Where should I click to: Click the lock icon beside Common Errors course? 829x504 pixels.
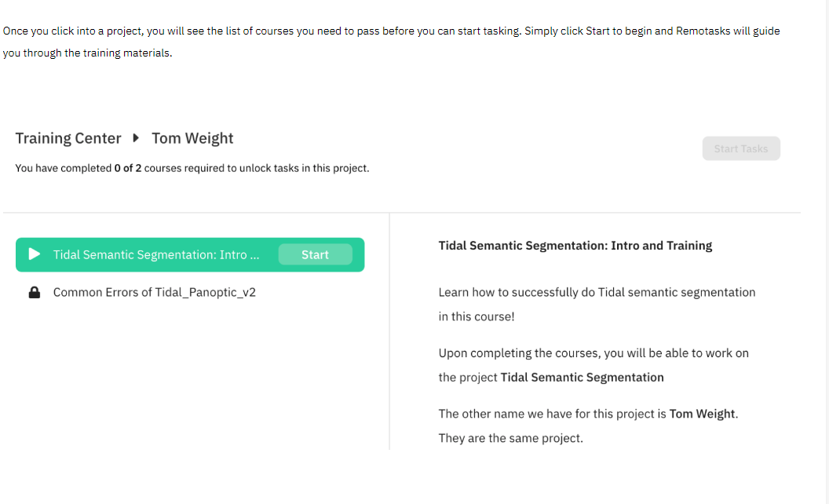35,293
